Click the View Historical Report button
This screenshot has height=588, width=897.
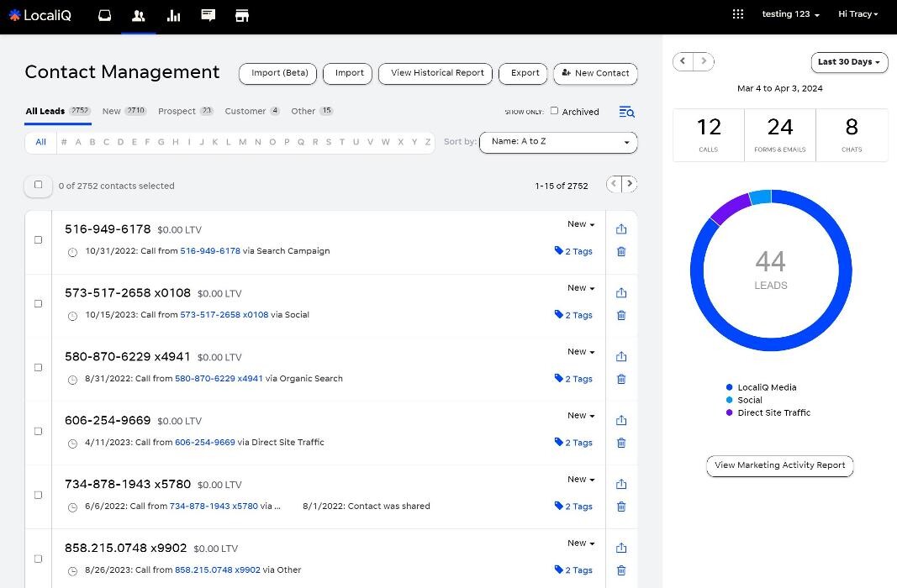tap(437, 73)
